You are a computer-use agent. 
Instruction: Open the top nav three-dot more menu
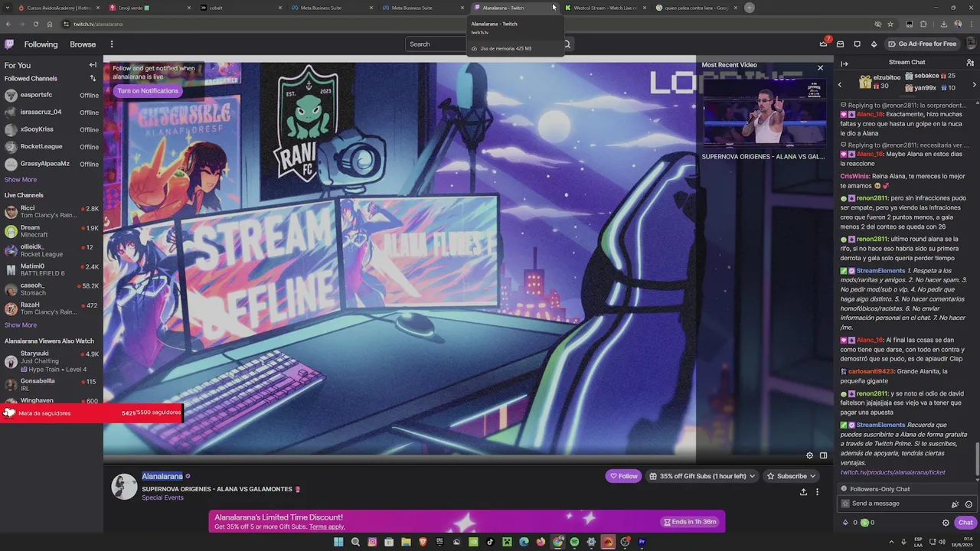(111, 44)
